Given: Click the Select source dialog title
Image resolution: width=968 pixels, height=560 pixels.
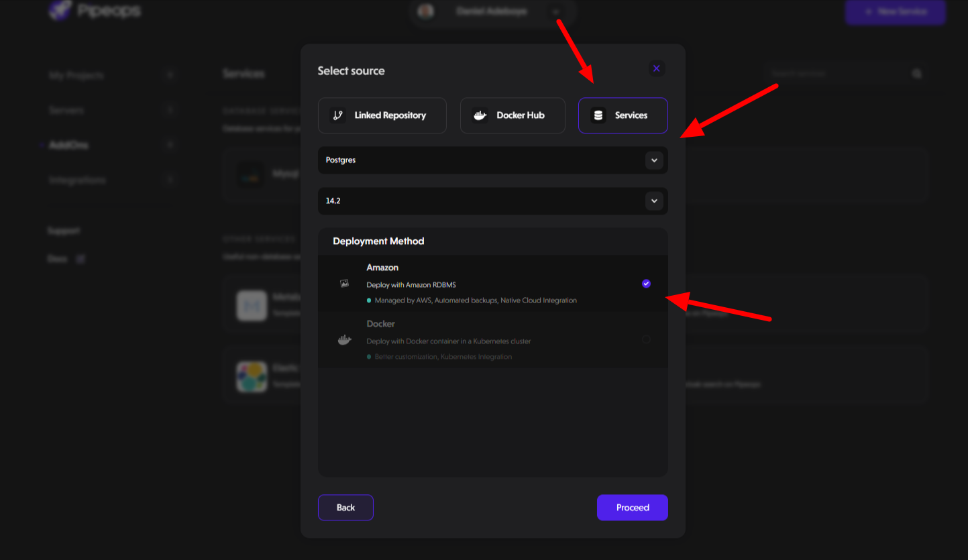Looking at the screenshot, I should coord(351,71).
